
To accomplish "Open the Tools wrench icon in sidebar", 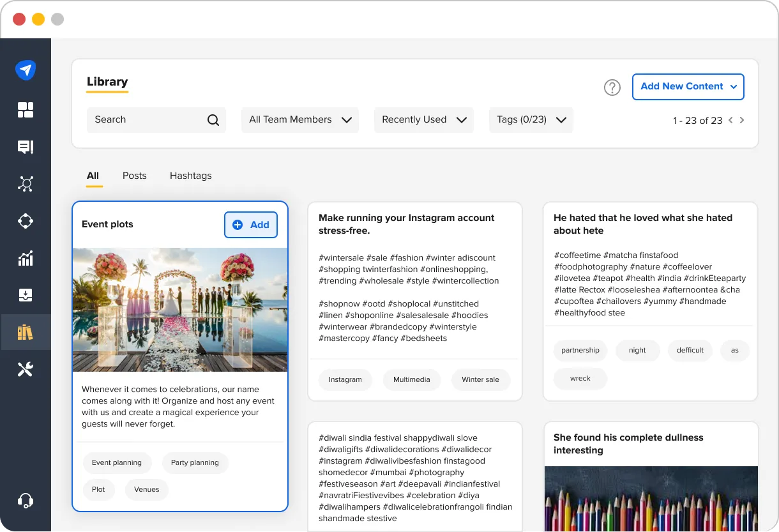I will pyautogui.click(x=26, y=369).
